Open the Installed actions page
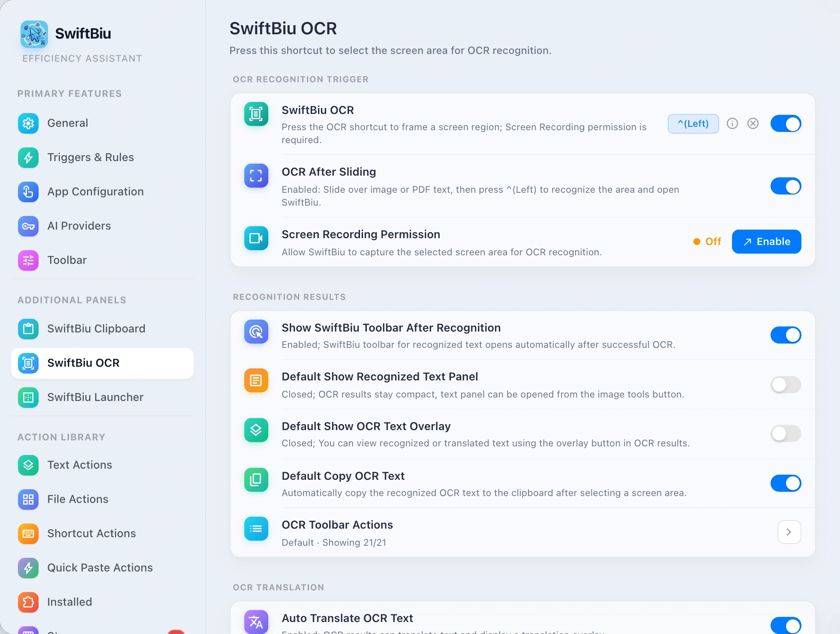The width and height of the screenshot is (840, 634). [102, 602]
